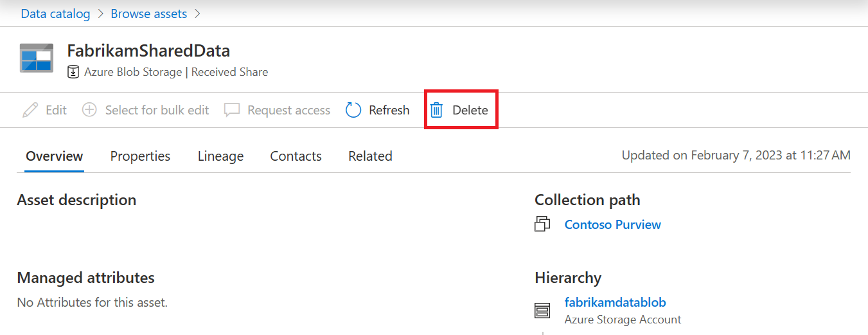
Task: Select the Contacts tab
Action: tap(296, 156)
